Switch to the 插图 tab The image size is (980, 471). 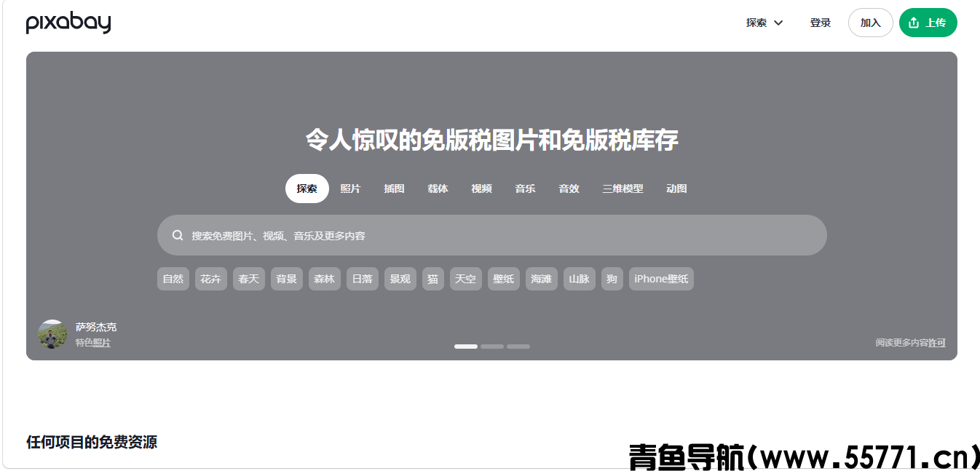pyautogui.click(x=394, y=189)
